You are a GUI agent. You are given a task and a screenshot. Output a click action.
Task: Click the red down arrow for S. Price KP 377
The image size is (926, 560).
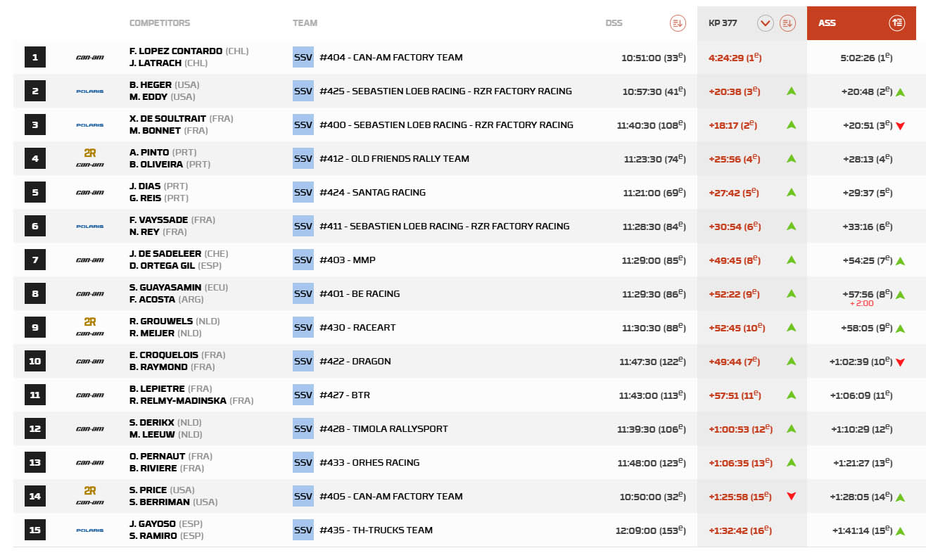click(x=791, y=497)
